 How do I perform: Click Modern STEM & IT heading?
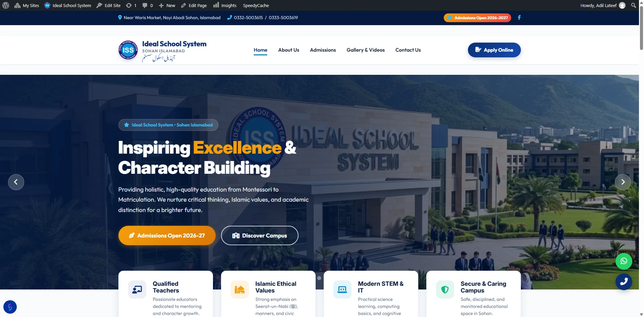point(381,287)
